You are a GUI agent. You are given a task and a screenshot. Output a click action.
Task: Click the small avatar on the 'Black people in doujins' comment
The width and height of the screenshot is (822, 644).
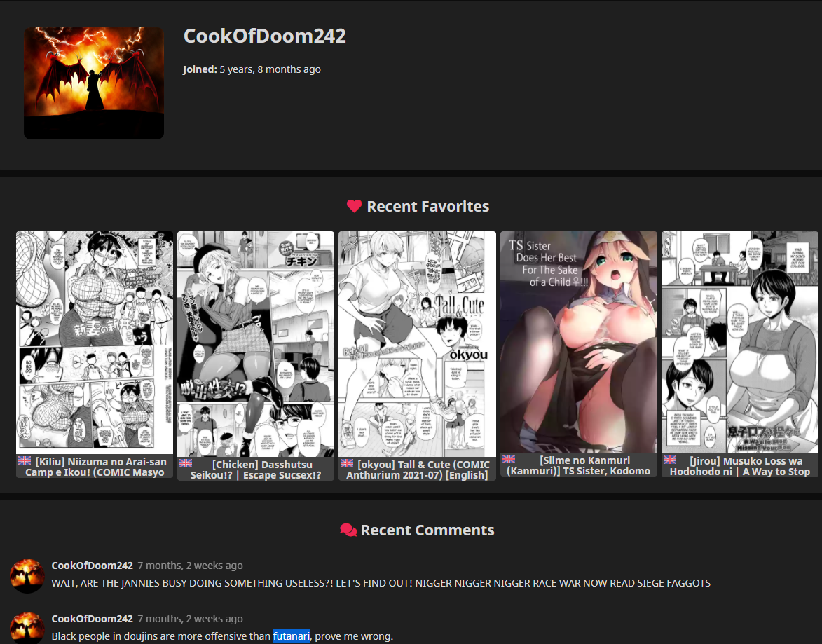coord(27,628)
